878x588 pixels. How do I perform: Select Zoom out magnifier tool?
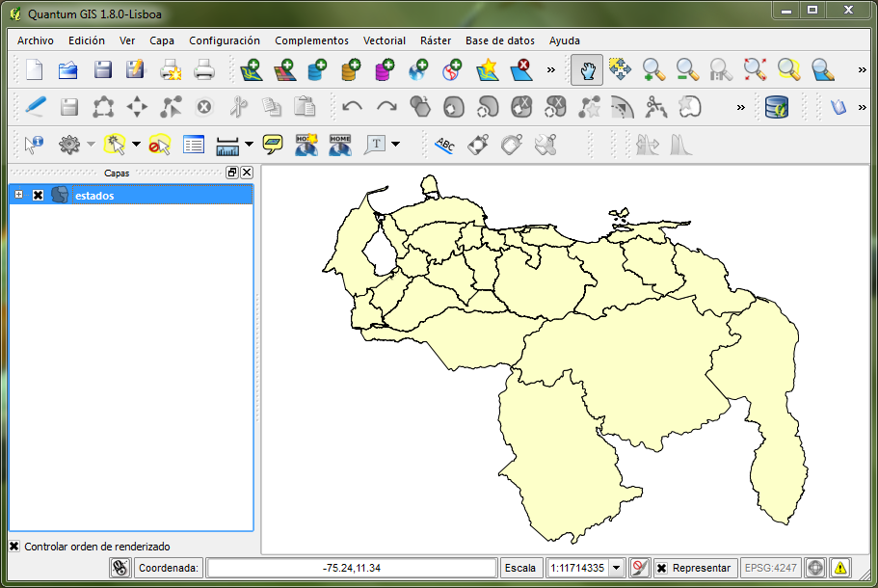point(687,70)
